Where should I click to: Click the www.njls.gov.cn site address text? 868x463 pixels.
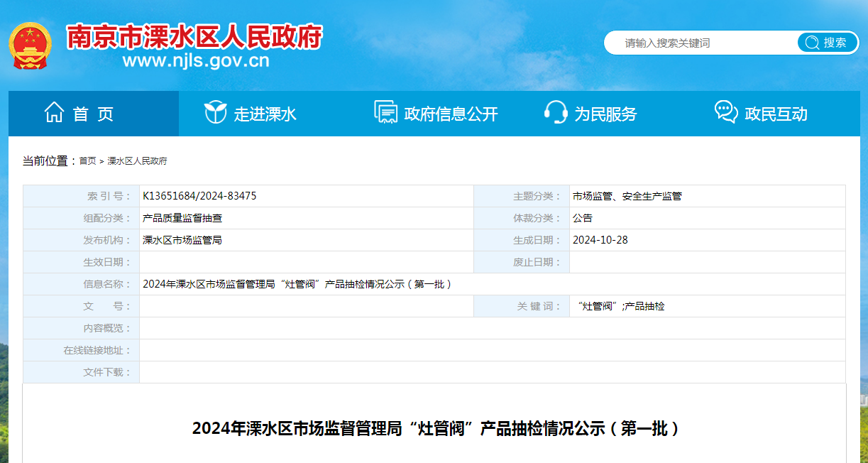[x=195, y=60]
